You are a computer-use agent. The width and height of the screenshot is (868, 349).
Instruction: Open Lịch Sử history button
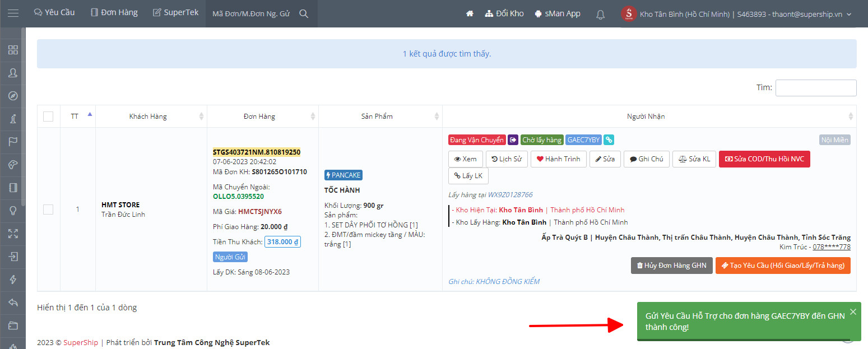point(507,159)
